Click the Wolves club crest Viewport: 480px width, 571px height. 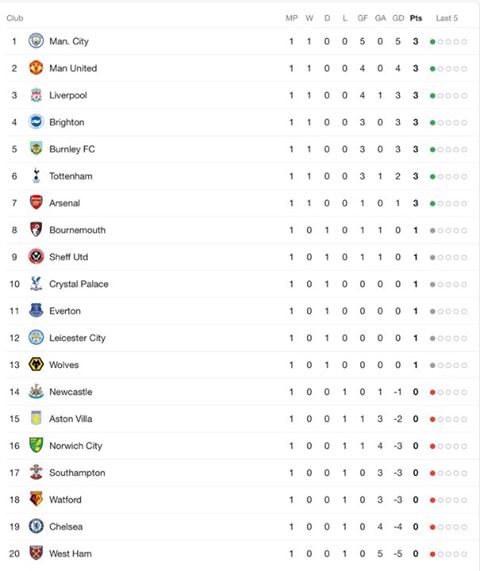36,365
